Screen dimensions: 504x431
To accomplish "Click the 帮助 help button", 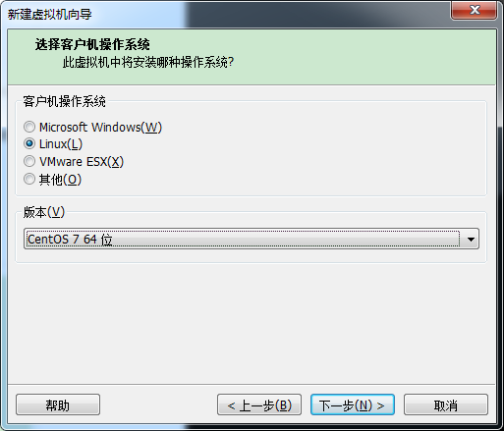I will (x=58, y=405).
